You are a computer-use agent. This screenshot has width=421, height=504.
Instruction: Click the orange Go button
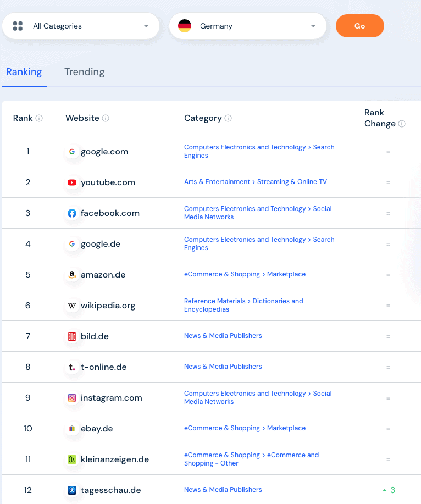(x=359, y=26)
